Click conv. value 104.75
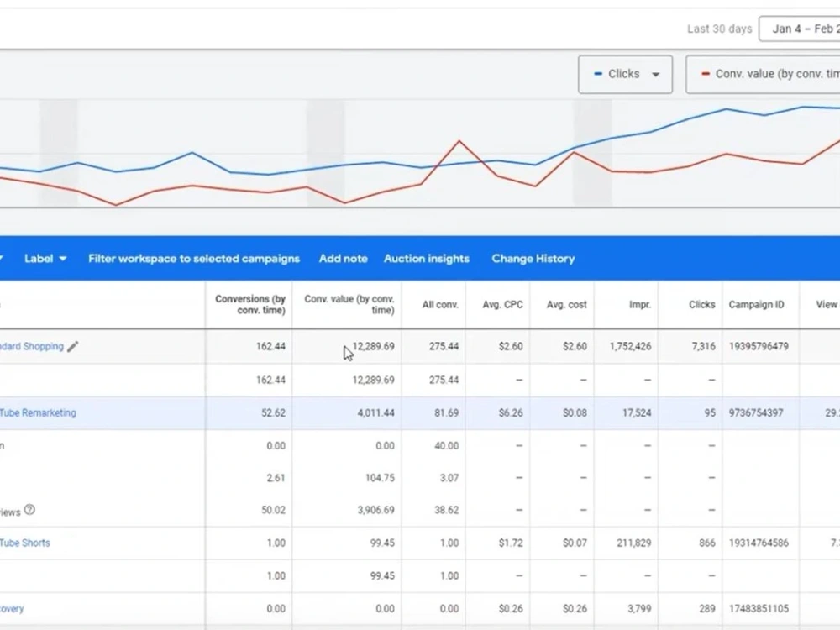The image size is (840, 630). click(380, 478)
